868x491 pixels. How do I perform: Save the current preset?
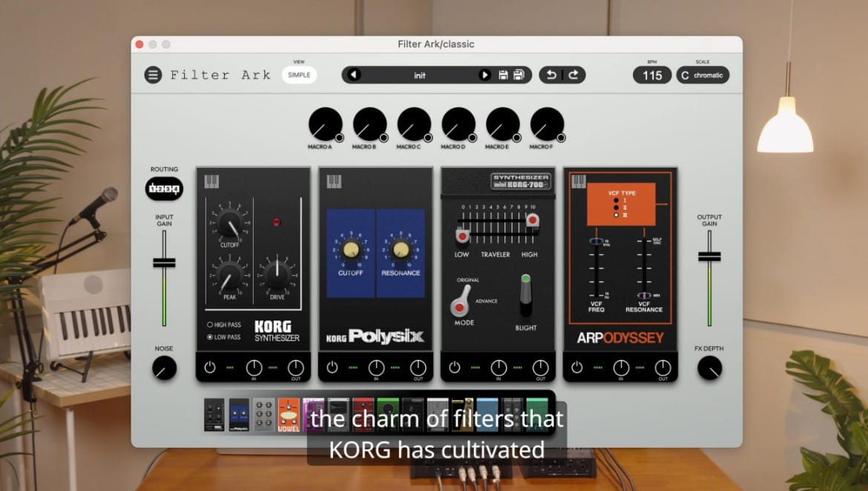503,75
